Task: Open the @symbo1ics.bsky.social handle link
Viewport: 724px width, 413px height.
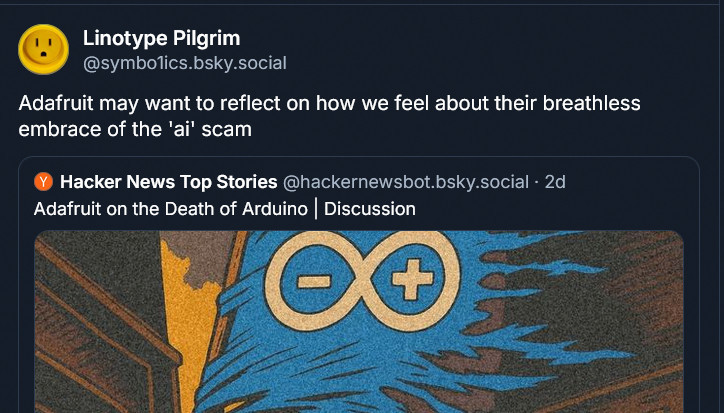Action: (185, 63)
